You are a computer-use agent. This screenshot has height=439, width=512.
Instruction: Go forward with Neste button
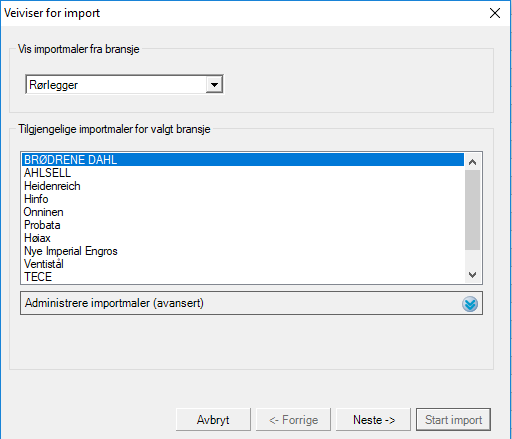click(373, 419)
